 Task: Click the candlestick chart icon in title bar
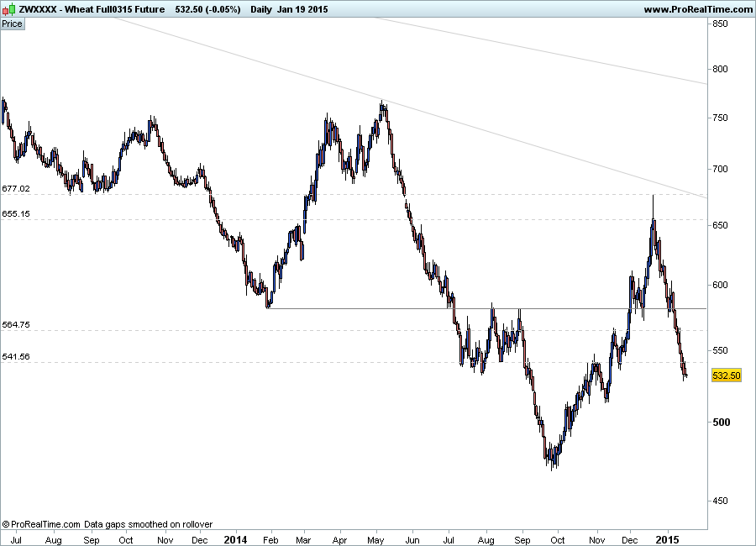[x=9, y=9]
